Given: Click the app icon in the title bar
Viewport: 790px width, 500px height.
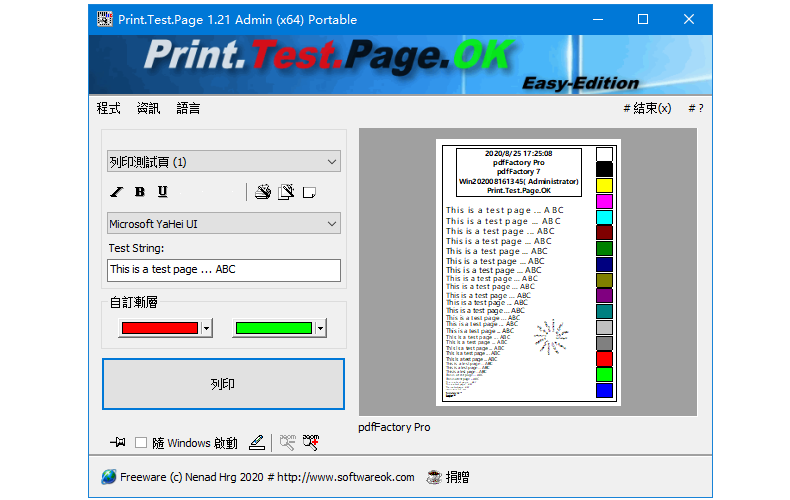Looking at the screenshot, I should click(105, 19).
